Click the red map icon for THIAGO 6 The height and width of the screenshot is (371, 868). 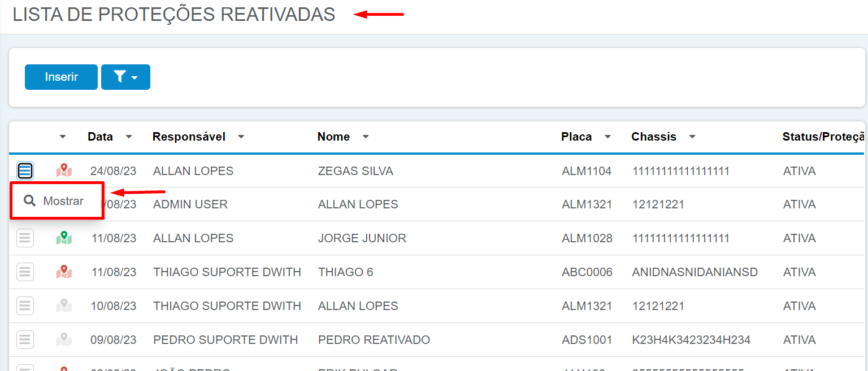coord(64,272)
